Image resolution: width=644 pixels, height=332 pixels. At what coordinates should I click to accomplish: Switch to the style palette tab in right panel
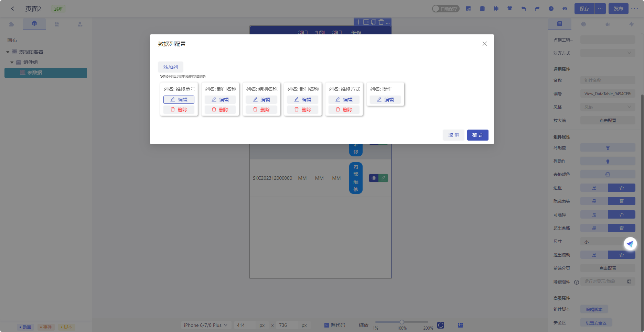[x=583, y=24]
